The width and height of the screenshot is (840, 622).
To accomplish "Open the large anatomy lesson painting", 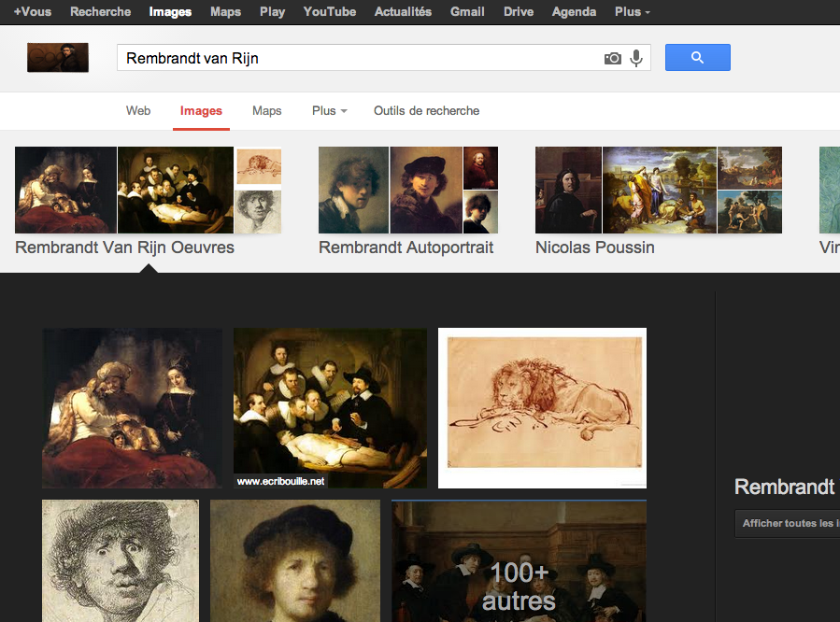I will (x=330, y=408).
